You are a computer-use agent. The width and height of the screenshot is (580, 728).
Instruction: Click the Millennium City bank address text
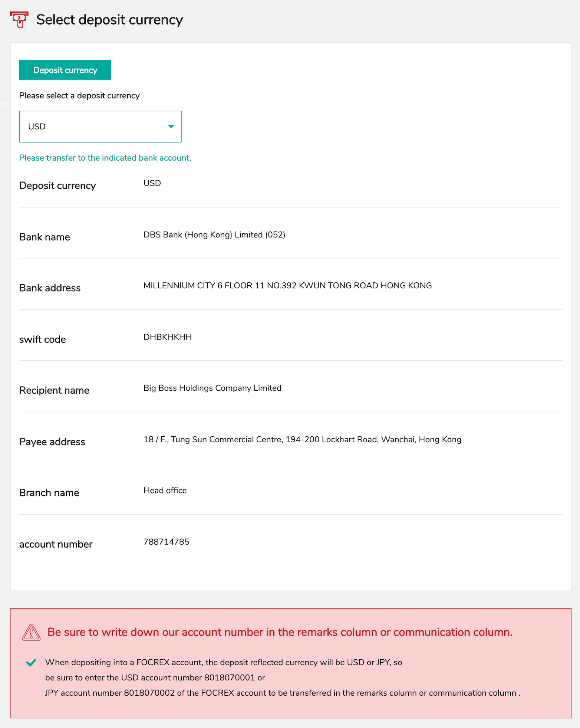[287, 285]
